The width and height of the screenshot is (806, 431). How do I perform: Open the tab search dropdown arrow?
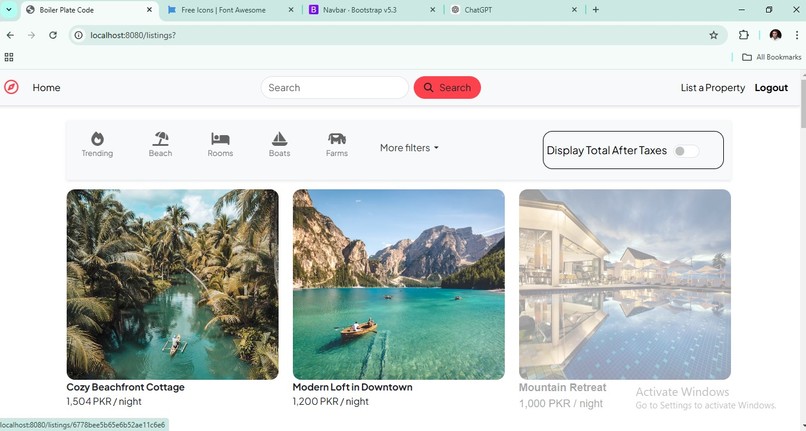(9, 10)
